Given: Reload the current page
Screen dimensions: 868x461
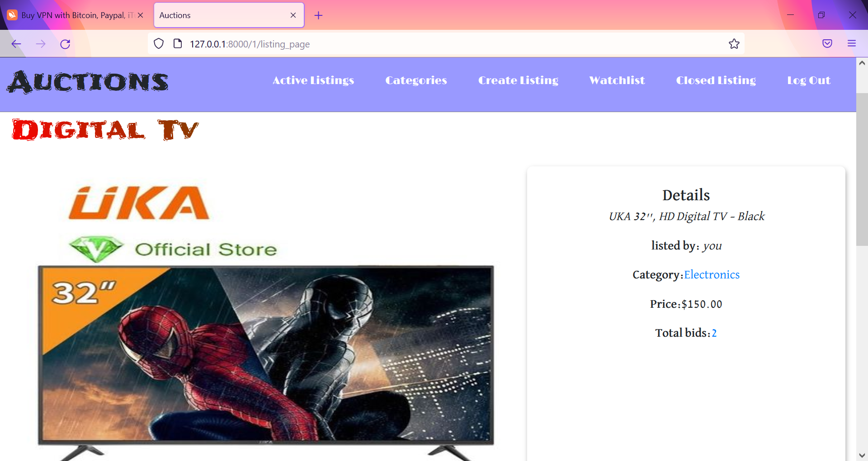Looking at the screenshot, I should point(65,44).
